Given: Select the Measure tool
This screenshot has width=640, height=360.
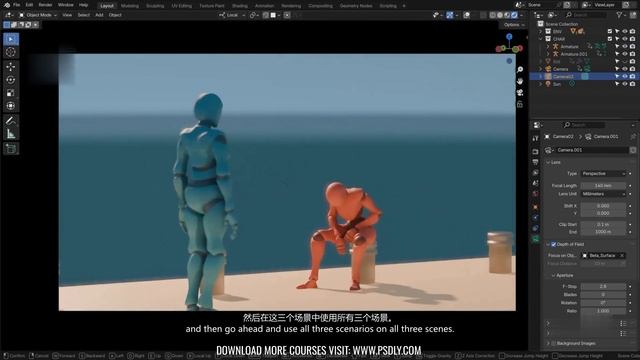Looking at the screenshot, I should (11, 134).
